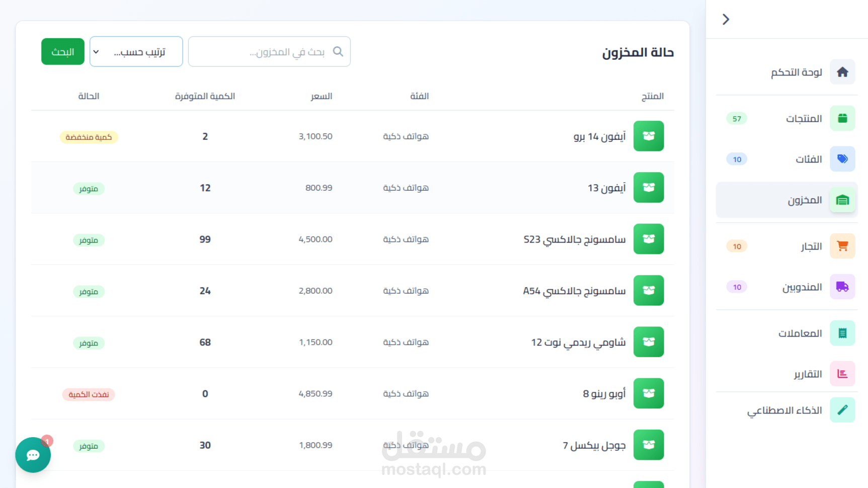Click the price 3,100.50

tap(315, 136)
